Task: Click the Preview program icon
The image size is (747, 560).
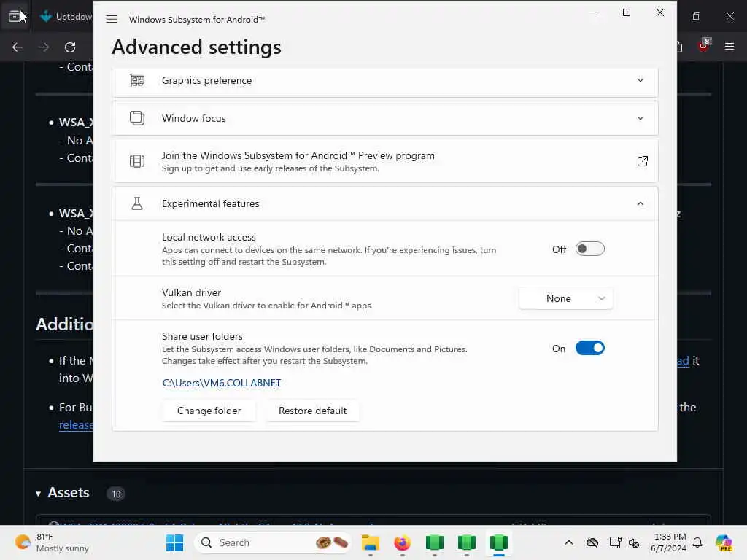Action: pyautogui.click(x=137, y=161)
